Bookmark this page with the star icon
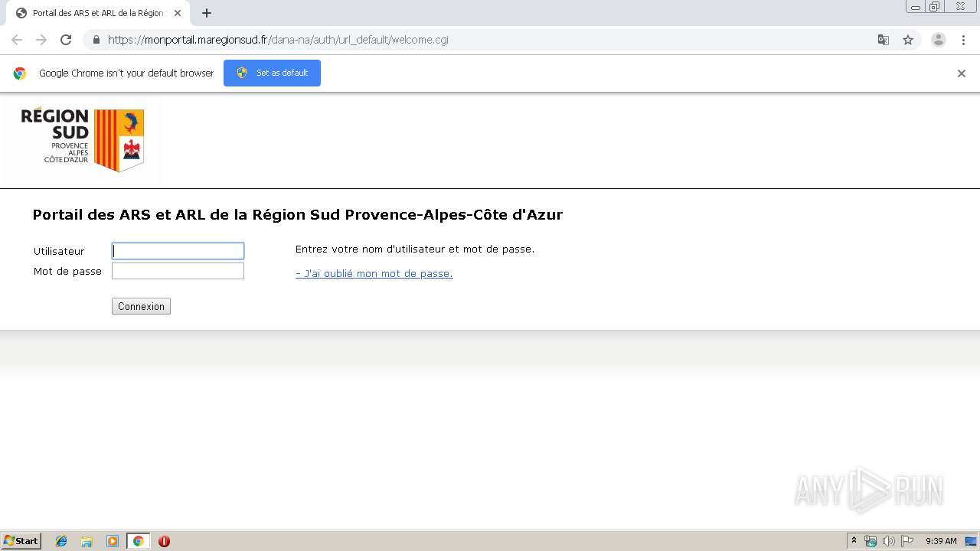 coord(908,40)
